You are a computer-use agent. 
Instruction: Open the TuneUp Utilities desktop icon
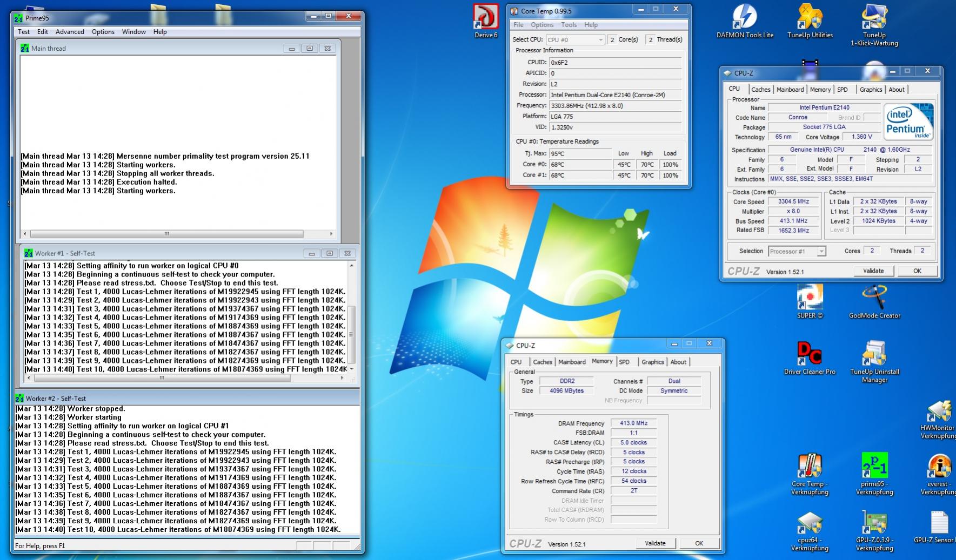(x=810, y=22)
